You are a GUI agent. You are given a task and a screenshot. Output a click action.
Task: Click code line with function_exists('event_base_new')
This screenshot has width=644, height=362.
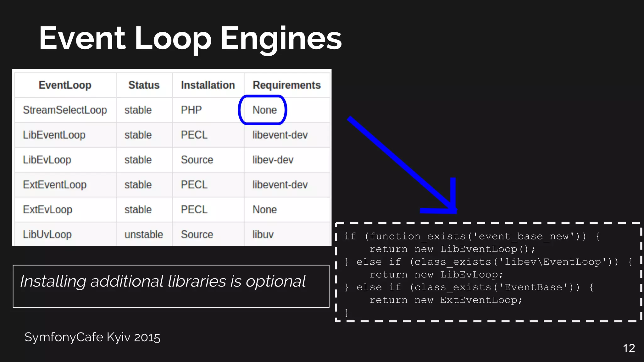coord(472,236)
